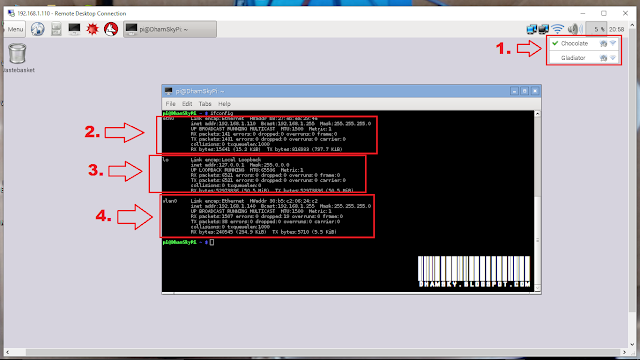The width and height of the screenshot is (640, 360).
Task: Click the terminal window title bar icon
Action: pyautogui.click(x=168, y=91)
